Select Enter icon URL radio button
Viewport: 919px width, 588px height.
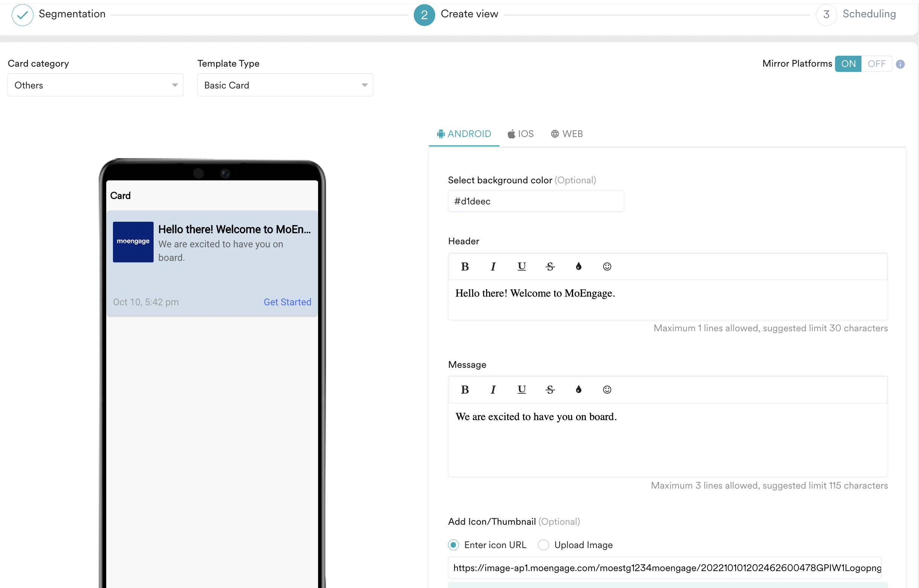453,545
